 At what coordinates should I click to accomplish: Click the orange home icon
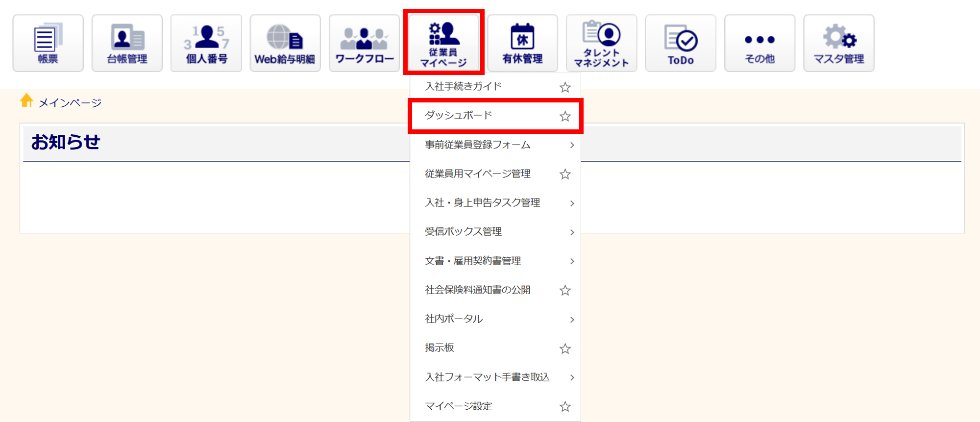coord(26,100)
